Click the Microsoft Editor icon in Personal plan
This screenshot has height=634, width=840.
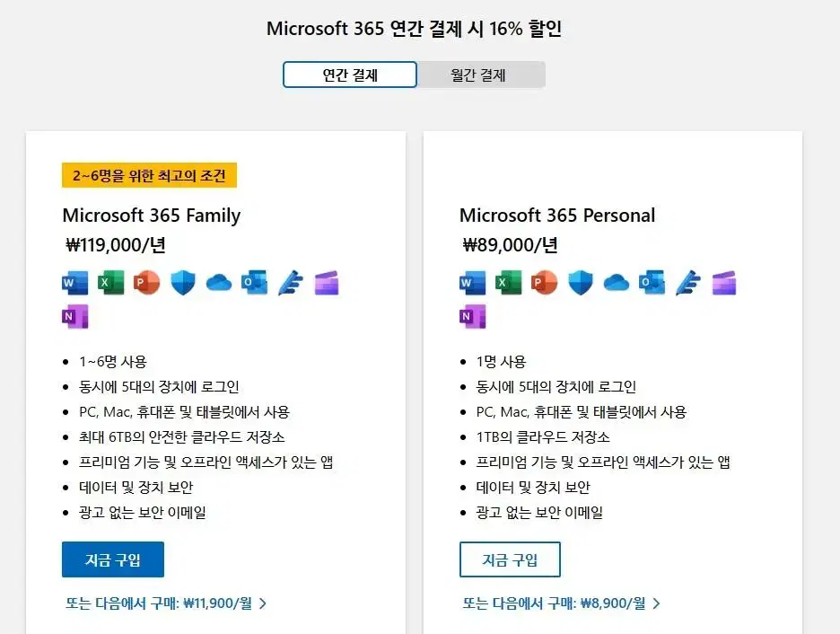click(687, 283)
